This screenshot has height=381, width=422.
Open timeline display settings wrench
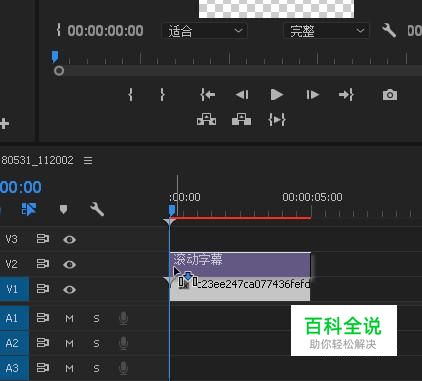pyautogui.click(x=97, y=209)
